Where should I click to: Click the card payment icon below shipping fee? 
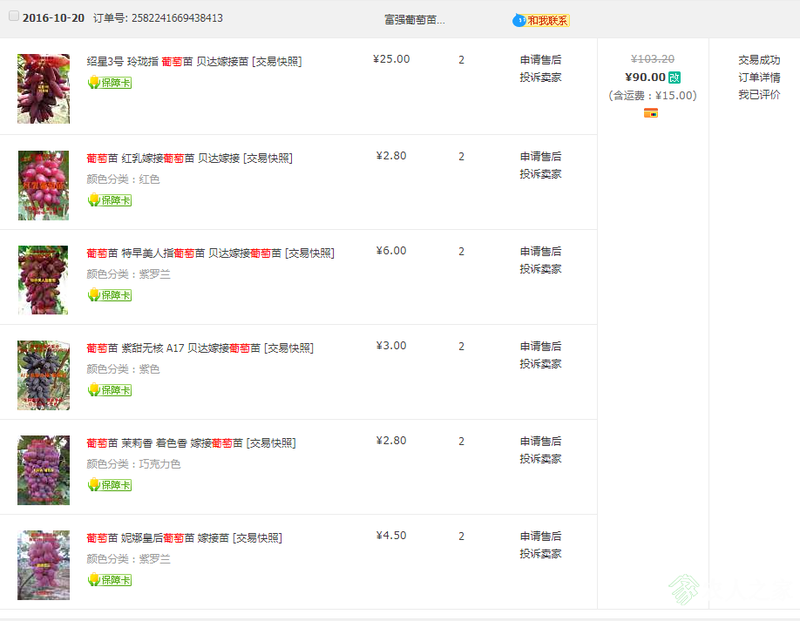[x=651, y=113]
